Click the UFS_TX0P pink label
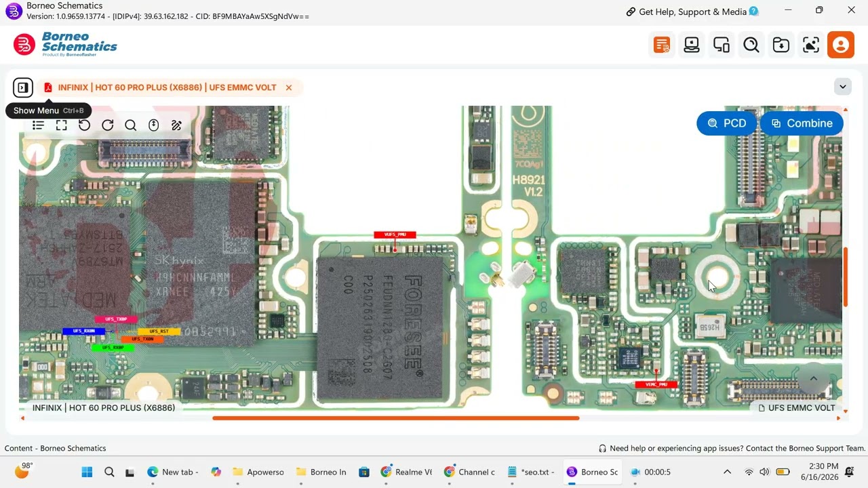 (116, 319)
